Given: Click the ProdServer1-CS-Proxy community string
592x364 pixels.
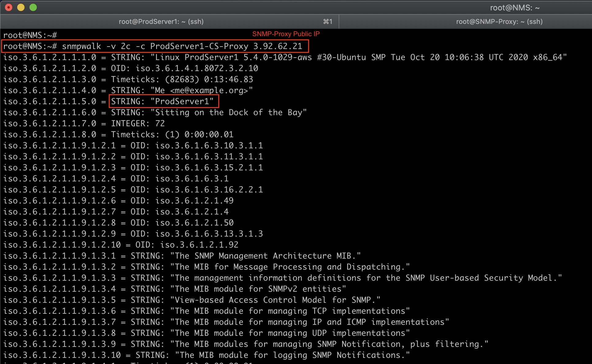Looking at the screenshot, I should click(x=199, y=46).
